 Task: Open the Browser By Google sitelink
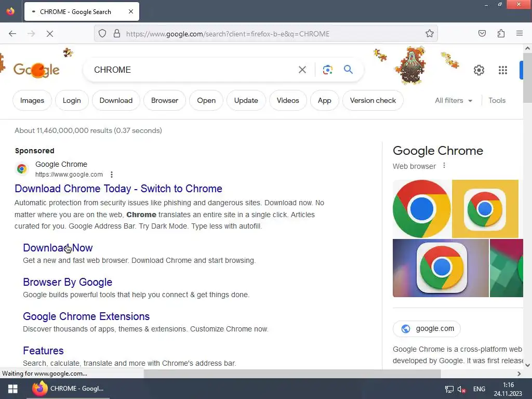point(68,282)
